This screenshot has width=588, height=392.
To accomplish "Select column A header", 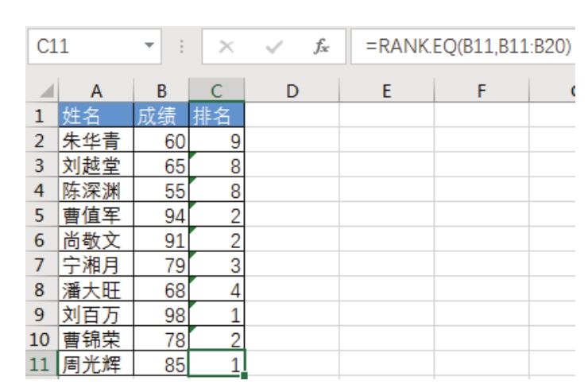I will click(x=95, y=91).
